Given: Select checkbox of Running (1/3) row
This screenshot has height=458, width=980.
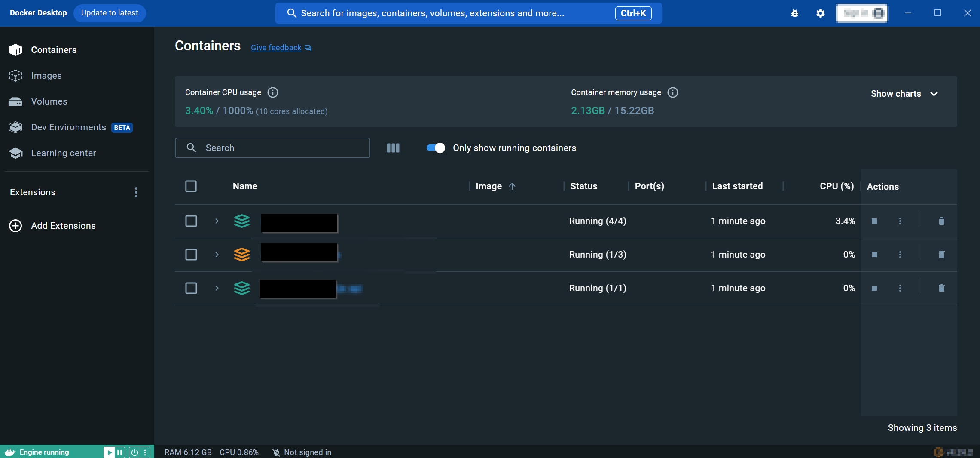Looking at the screenshot, I should coord(191,255).
